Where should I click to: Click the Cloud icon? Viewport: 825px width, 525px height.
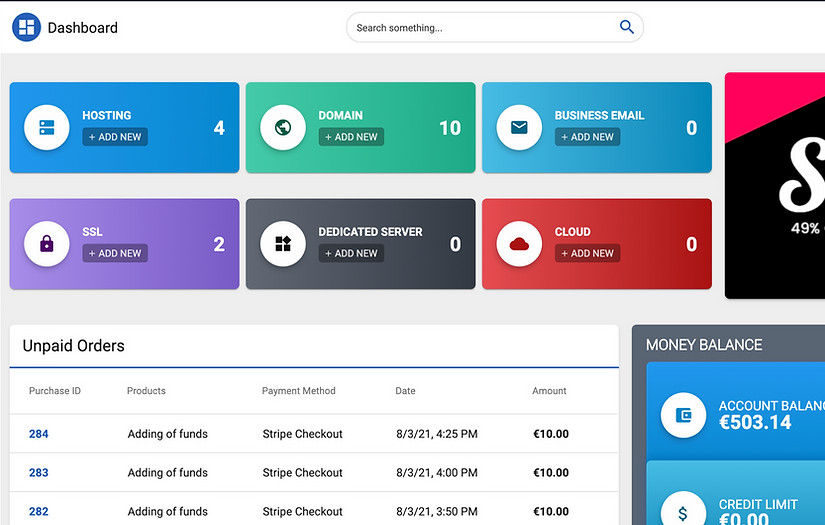519,244
